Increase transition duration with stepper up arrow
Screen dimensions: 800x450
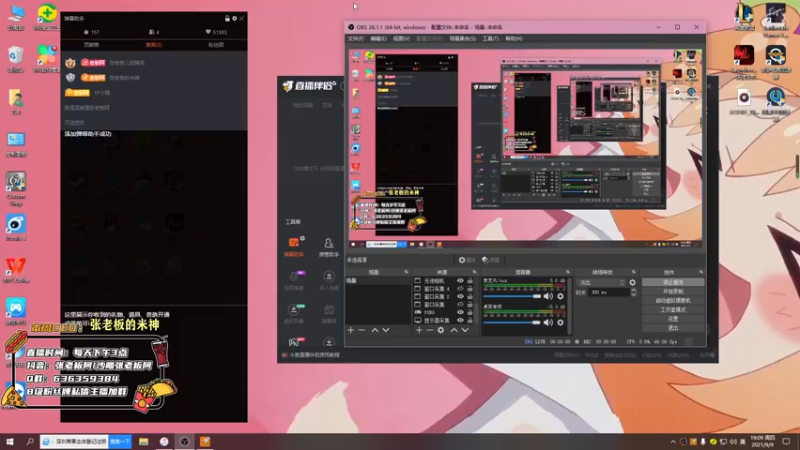(x=634, y=290)
